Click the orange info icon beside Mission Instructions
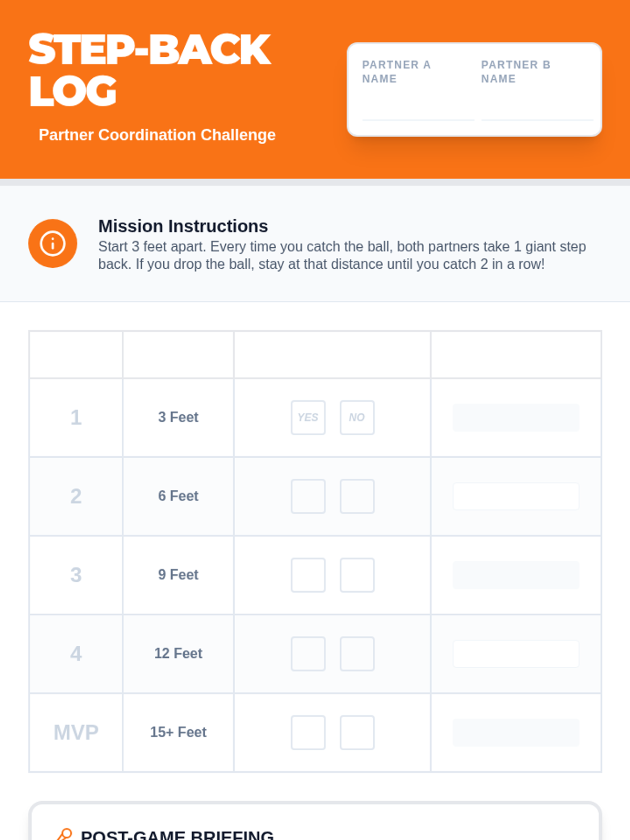Screen dimensions: 630x840 coord(52,244)
